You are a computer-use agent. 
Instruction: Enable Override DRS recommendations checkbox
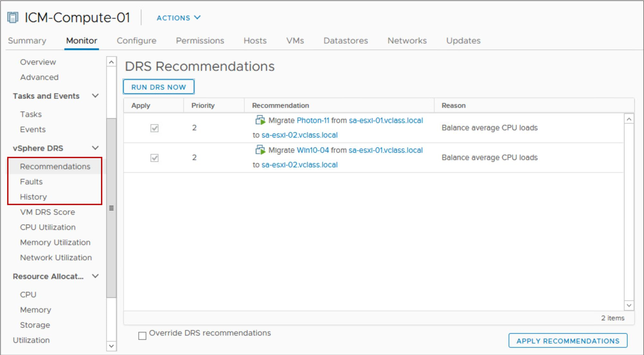pyautogui.click(x=142, y=336)
